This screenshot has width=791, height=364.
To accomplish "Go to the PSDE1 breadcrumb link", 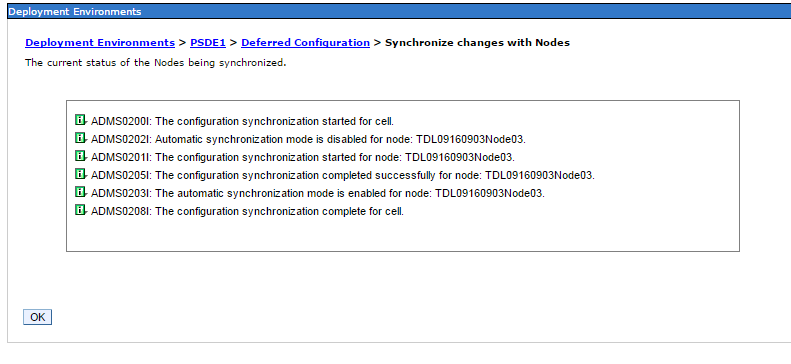I will [x=208, y=43].
